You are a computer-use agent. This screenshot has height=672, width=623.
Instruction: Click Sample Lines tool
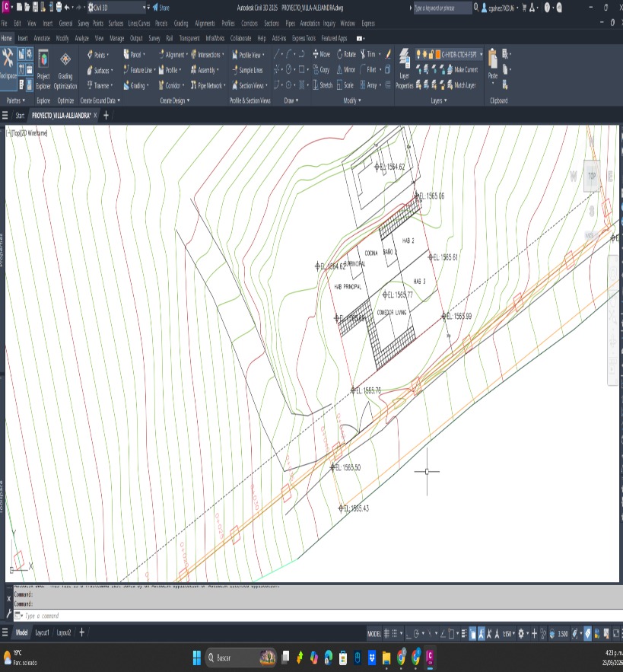247,70
